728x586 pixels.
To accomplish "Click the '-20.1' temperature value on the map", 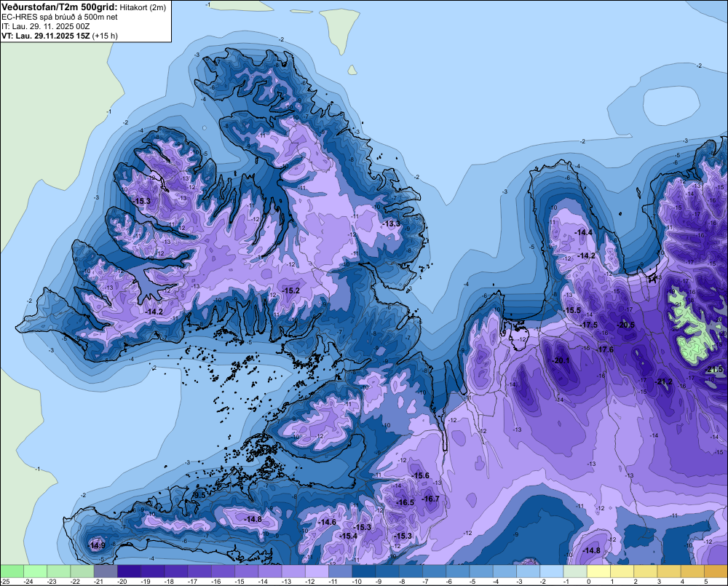I will coord(561,361).
